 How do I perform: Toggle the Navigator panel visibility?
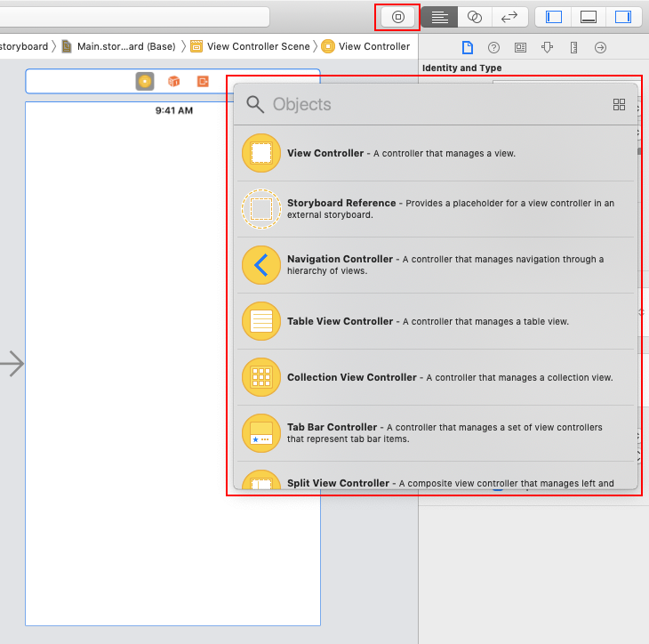[x=553, y=17]
